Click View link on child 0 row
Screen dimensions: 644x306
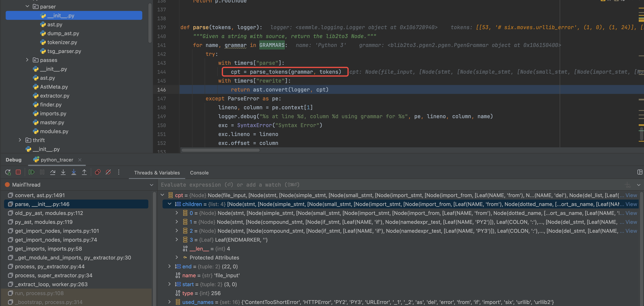[x=631, y=213]
